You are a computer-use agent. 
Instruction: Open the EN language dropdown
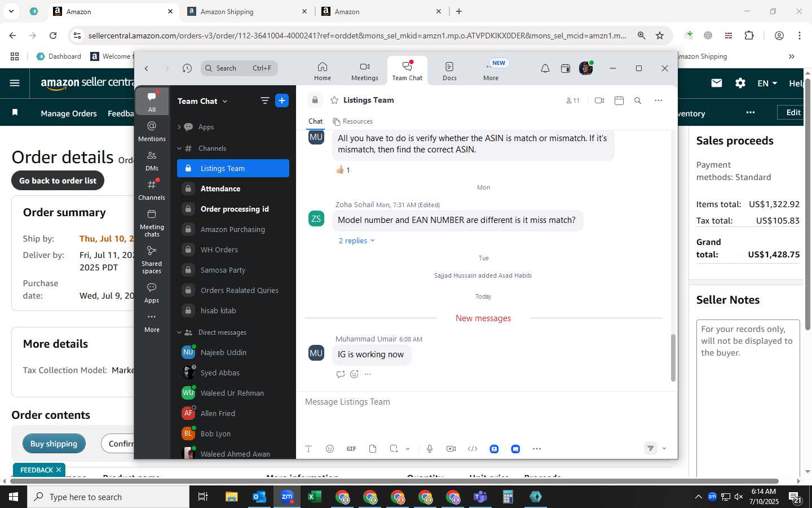pyautogui.click(x=767, y=83)
